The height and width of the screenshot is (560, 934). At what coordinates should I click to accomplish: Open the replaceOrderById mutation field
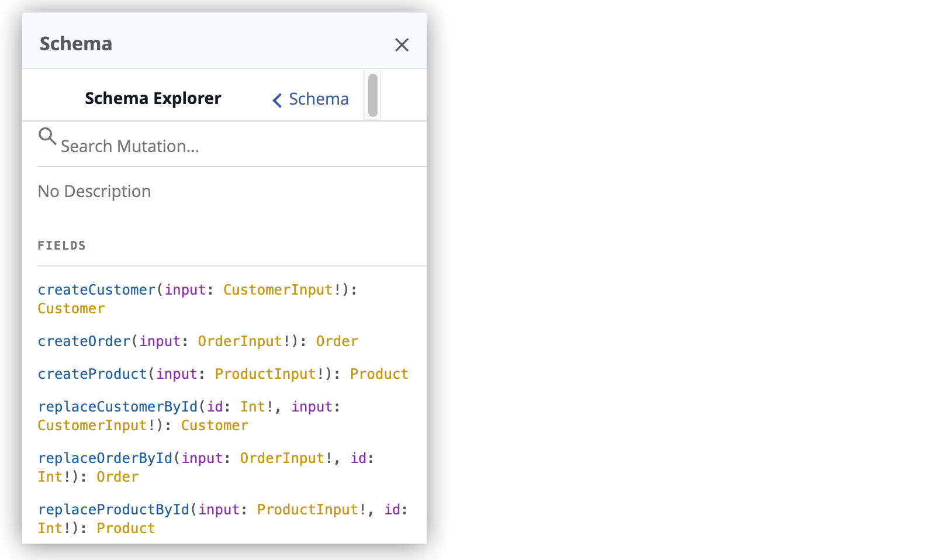pos(105,458)
